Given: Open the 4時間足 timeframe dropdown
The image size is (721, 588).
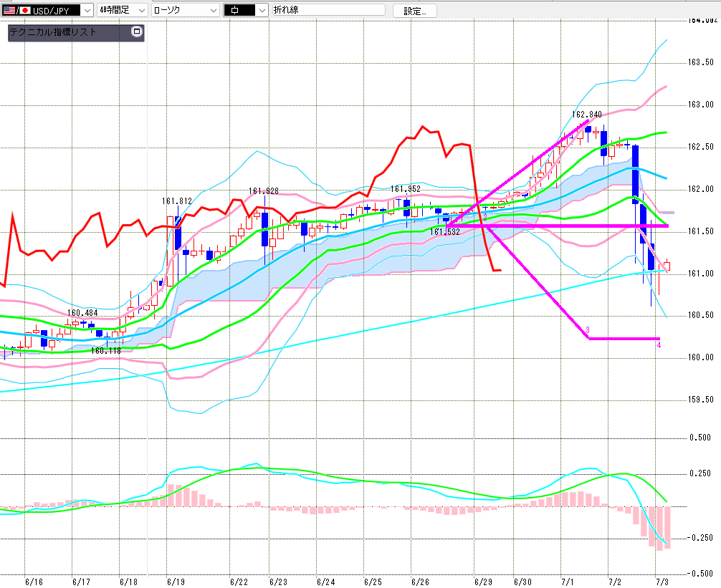Looking at the screenshot, I should click(123, 10).
